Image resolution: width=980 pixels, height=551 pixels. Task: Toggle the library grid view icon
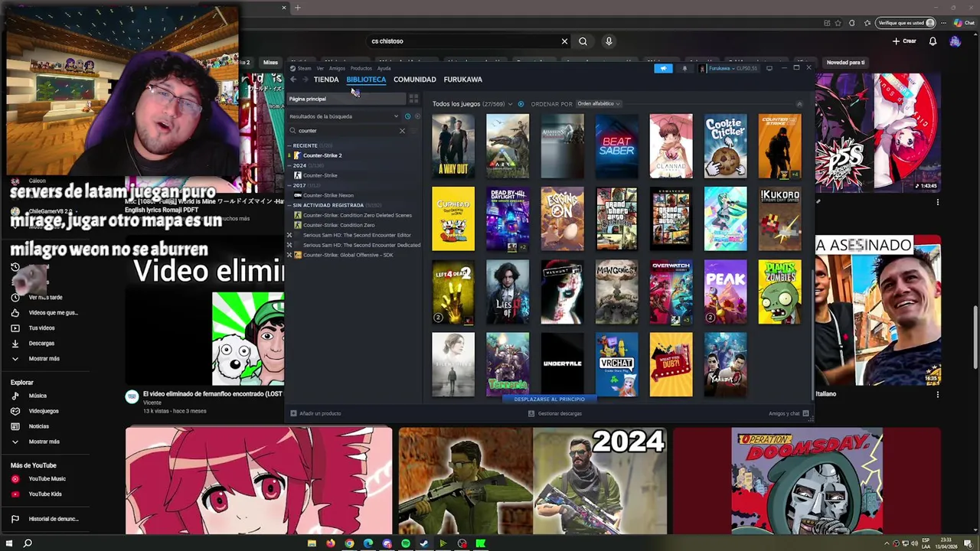click(x=413, y=99)
